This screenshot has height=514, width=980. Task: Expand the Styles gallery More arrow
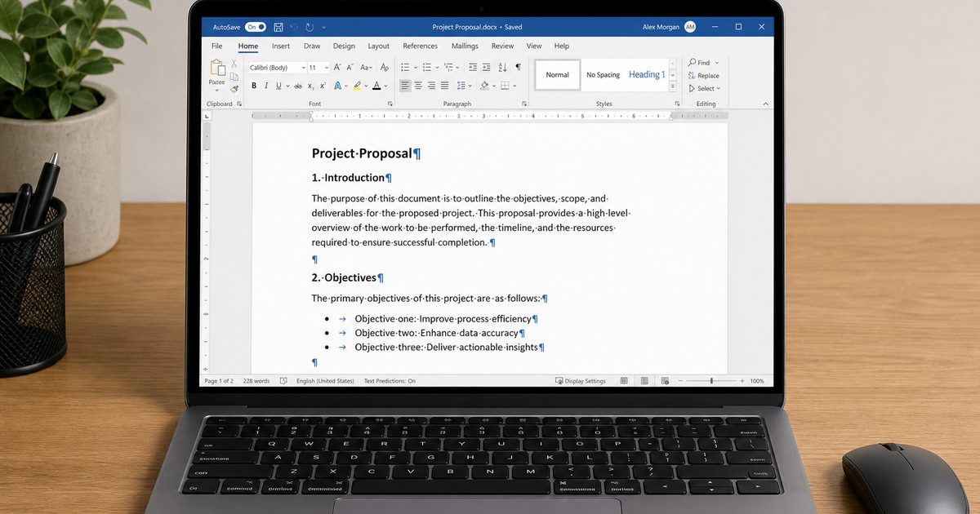pos(673,85)
